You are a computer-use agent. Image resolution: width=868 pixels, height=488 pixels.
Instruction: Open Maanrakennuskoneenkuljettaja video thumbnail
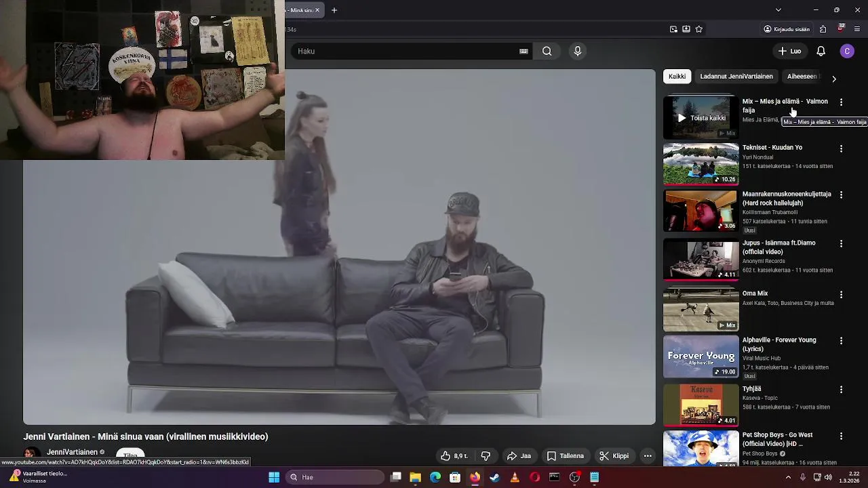tap(701, 211)
